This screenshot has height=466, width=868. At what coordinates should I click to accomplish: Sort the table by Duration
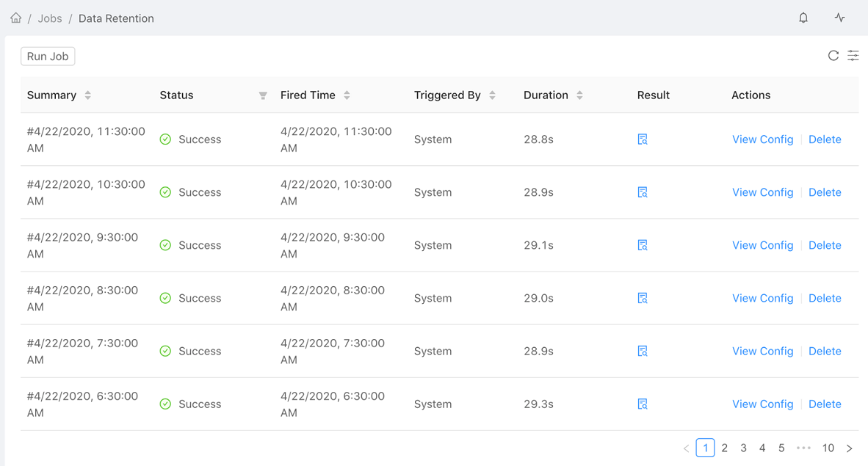tap(579, 95)
